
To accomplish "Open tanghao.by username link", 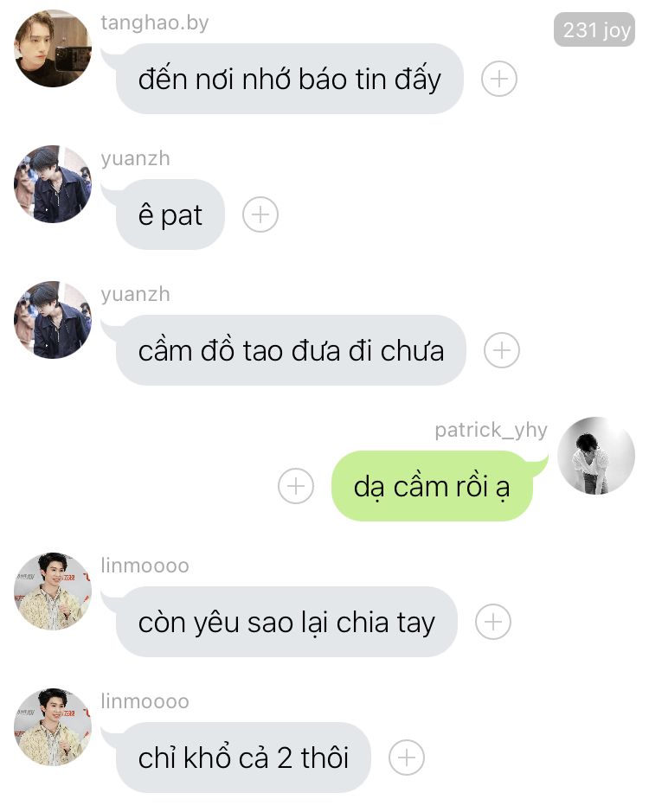I will [x=155, y=23].
